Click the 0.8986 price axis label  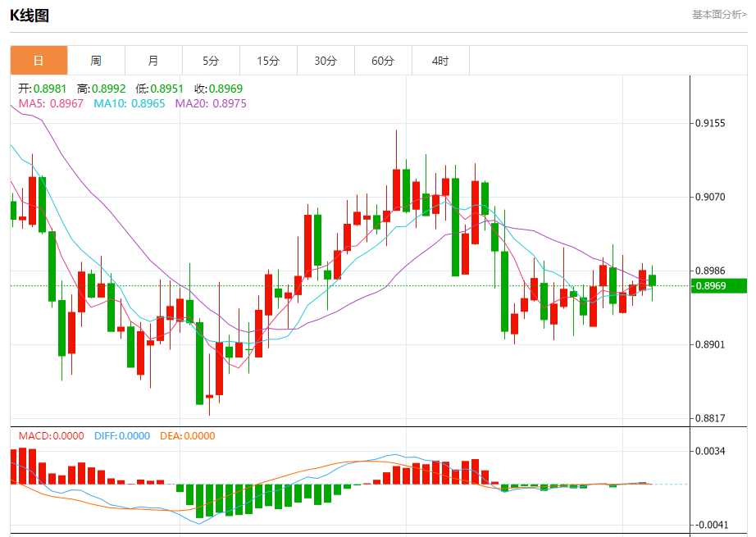pyautogui.click(x=710, y=271)
